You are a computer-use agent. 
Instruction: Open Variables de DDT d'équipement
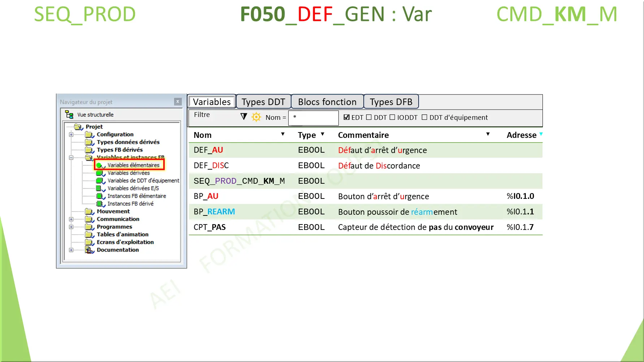coord(100,180)
